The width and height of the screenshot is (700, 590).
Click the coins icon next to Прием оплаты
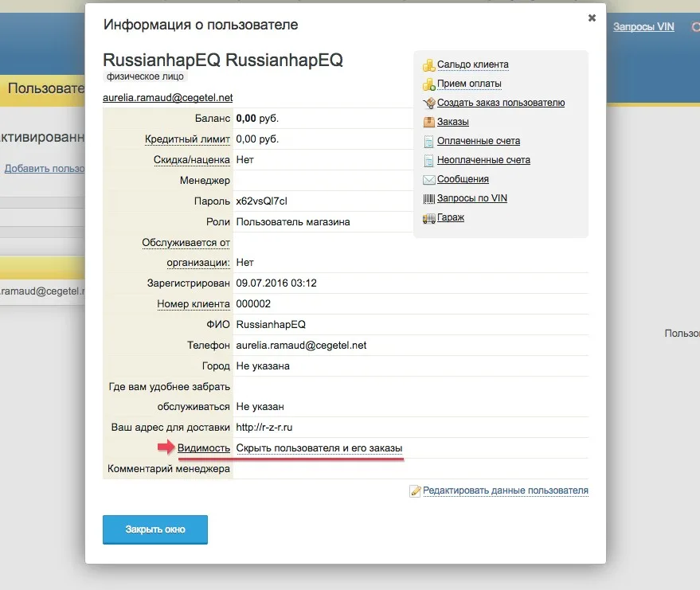pyautogui.click(x=429, y=84)
